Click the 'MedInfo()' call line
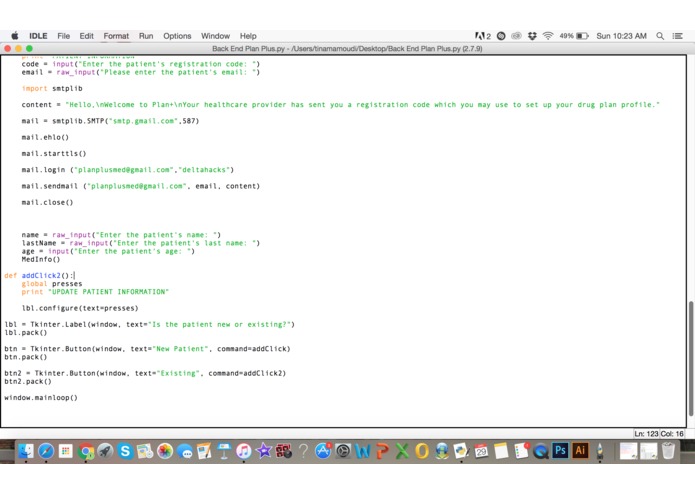Image resolution: width=695 pixels, height=494 pixels. 41,260
